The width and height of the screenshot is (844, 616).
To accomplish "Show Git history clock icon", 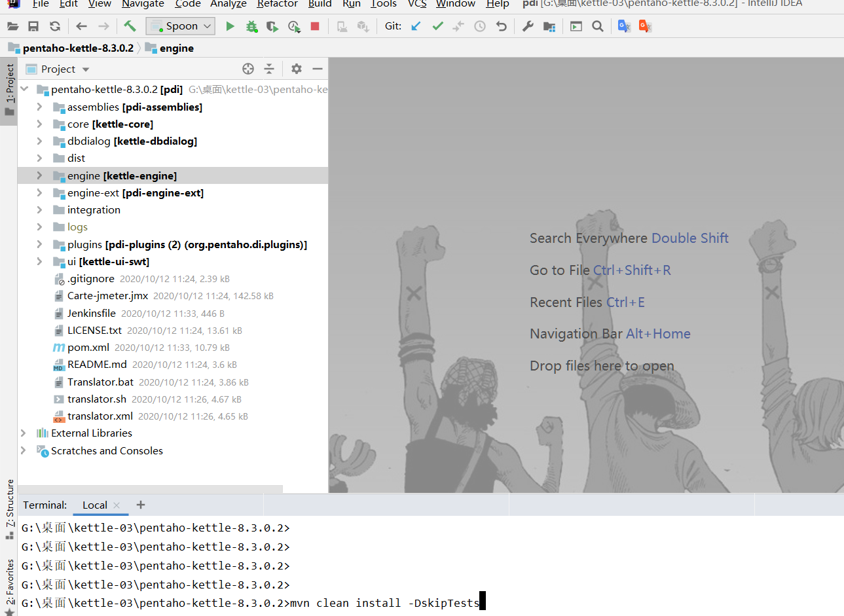I will pos(480,26).
